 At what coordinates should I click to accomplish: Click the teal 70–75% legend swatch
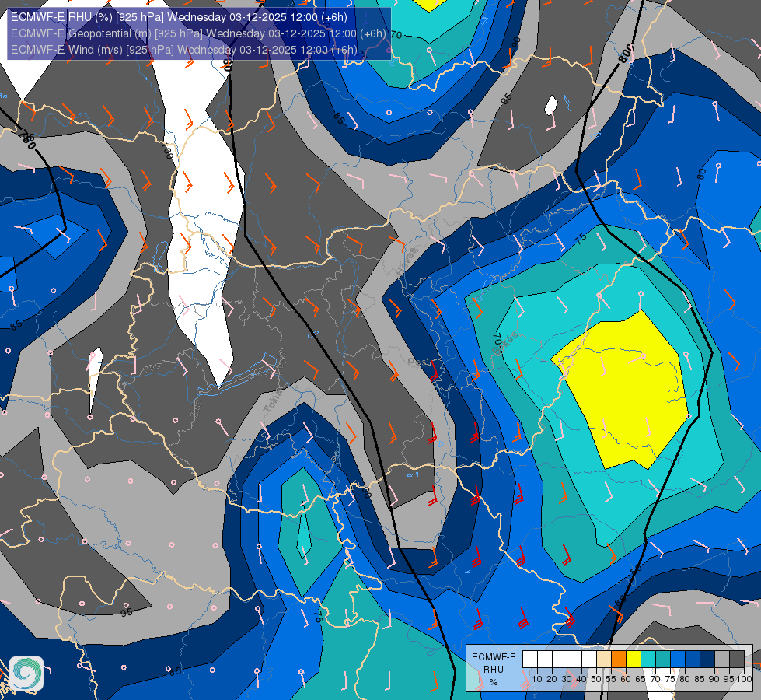point(663,660)
